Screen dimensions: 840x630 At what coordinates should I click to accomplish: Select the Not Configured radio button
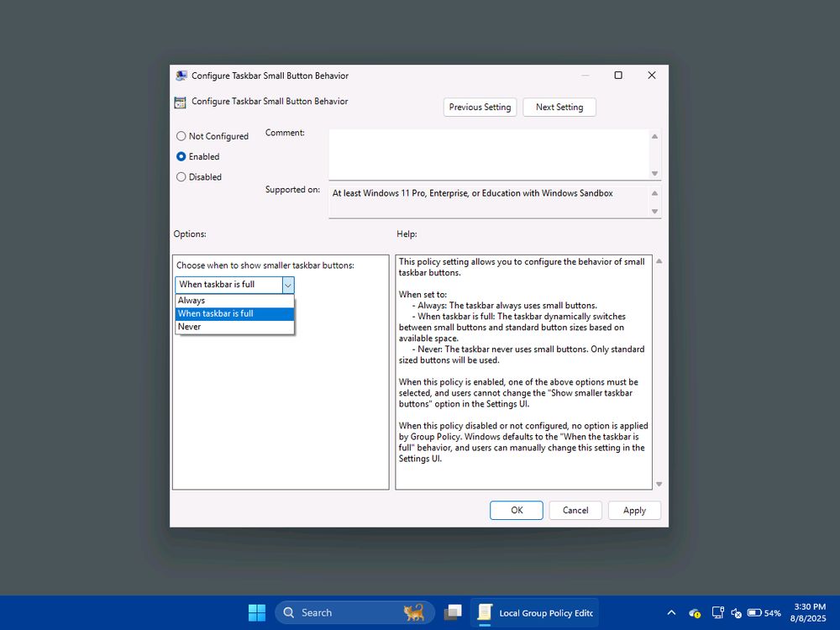(x=181, y=136)
